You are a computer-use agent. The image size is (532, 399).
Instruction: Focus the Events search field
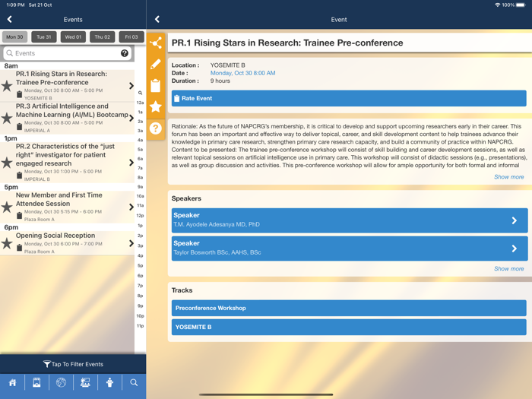coord(67,53)
